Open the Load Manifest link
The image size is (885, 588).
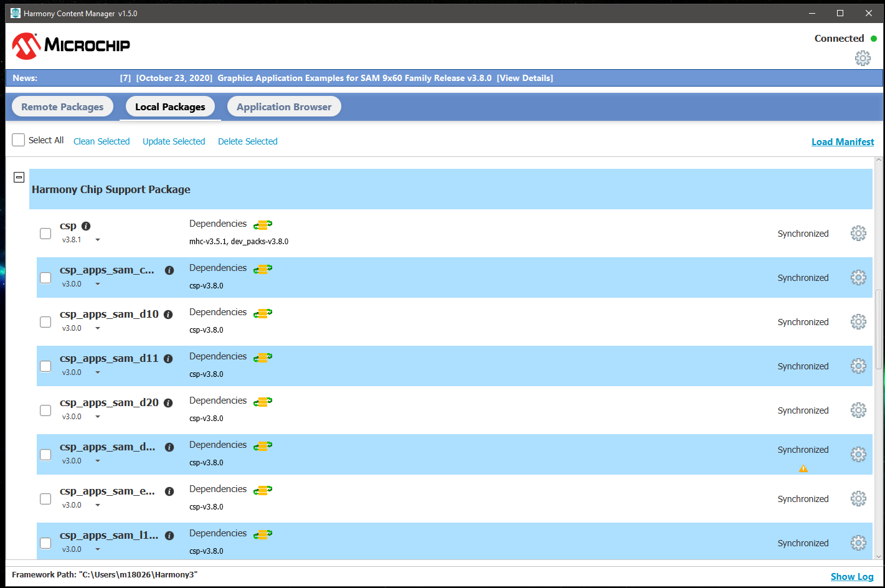point(843,142)
